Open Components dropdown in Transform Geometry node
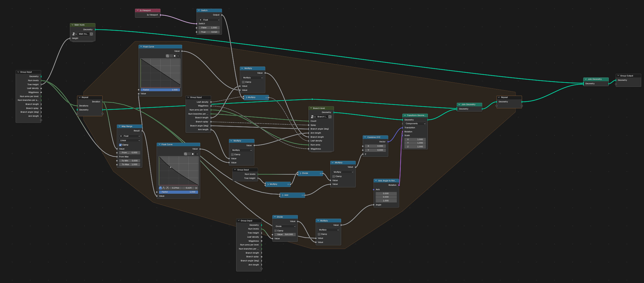The image size is (644, 283). [x=415, y=124]
